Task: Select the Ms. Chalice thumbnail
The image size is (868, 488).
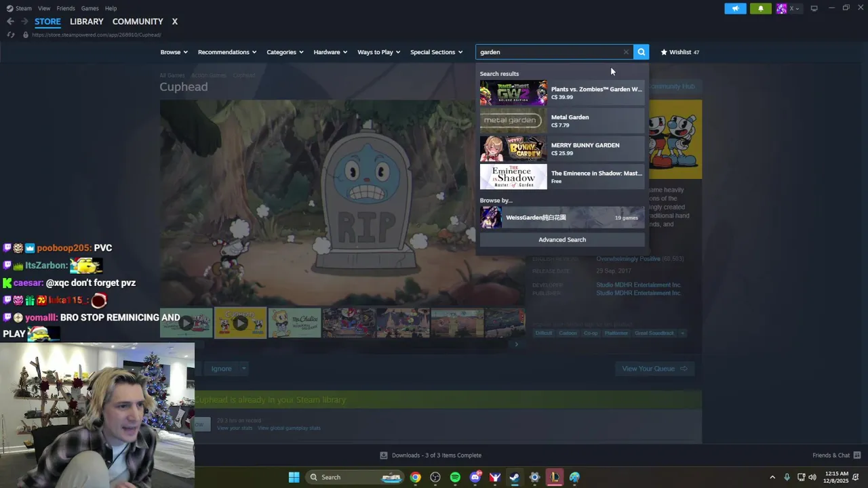Action: [x=294, y=323]
